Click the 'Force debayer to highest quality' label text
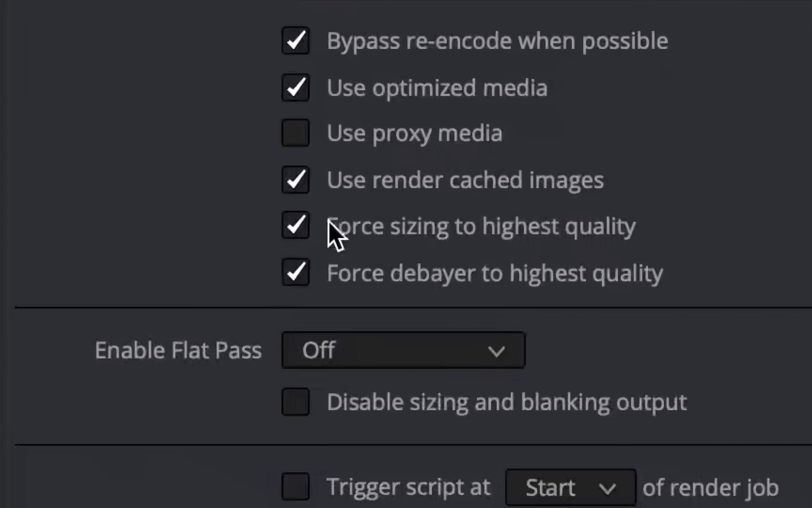 pyautogui.click(x=495, y=274)
